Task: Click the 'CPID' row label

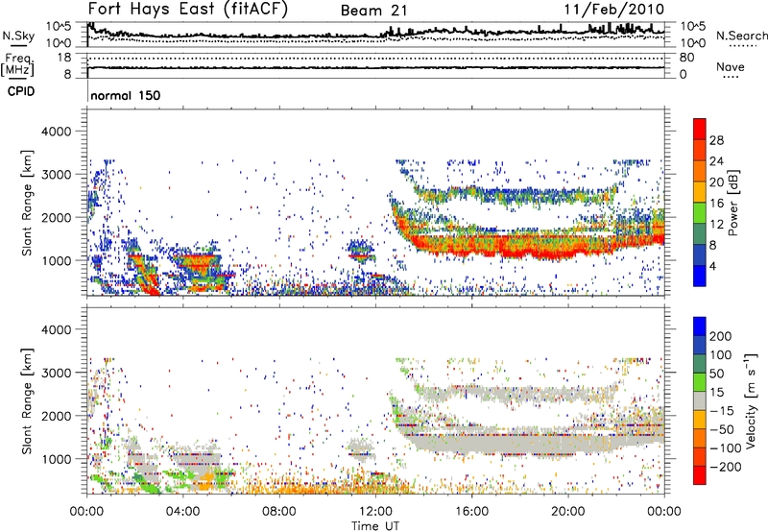Action: coord(21,91)
